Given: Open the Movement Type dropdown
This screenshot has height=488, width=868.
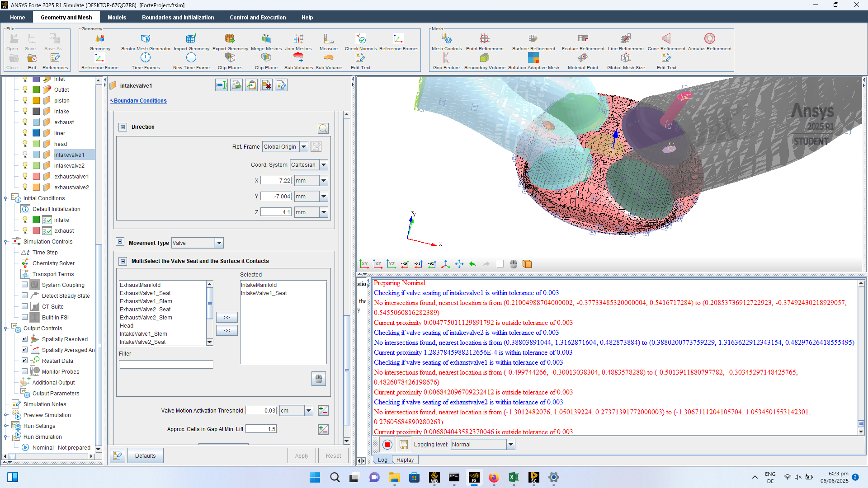Looking at the screenshot, I should [x=219, y=243].
